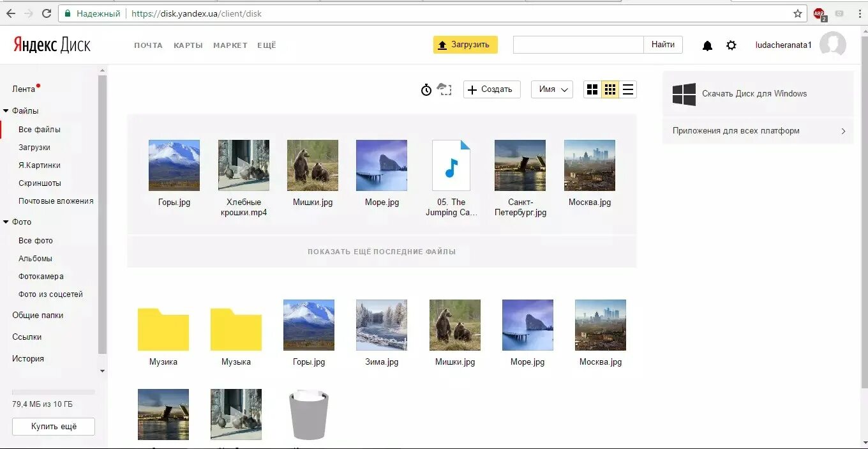Click the yellow Загрузить button
This screenshot has height=449, width=868.
tap(465, 45)
